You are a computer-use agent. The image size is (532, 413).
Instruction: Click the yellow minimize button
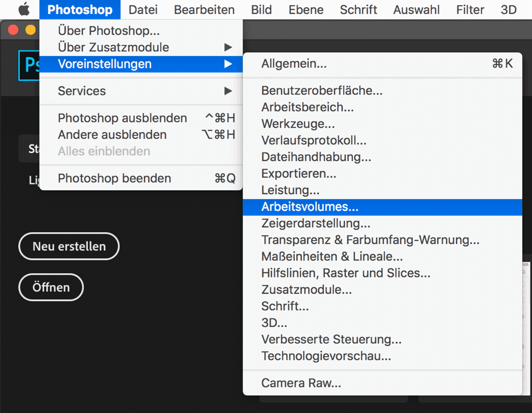click(x=31, y=30)
